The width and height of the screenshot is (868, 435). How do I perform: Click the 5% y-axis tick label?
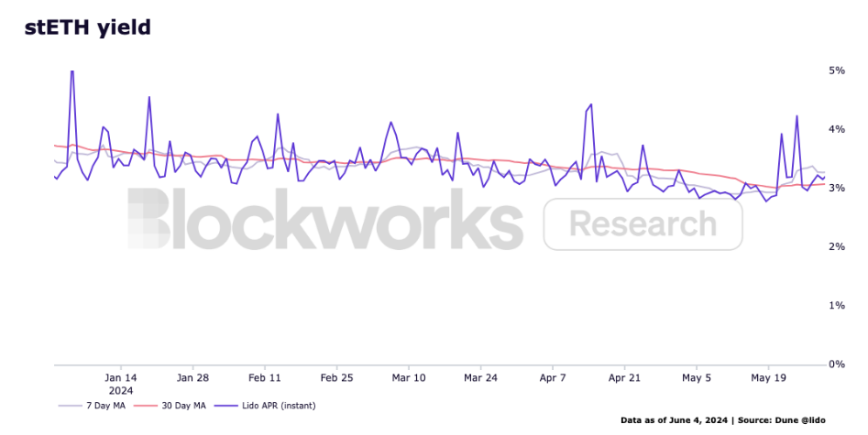coord(837,71)
